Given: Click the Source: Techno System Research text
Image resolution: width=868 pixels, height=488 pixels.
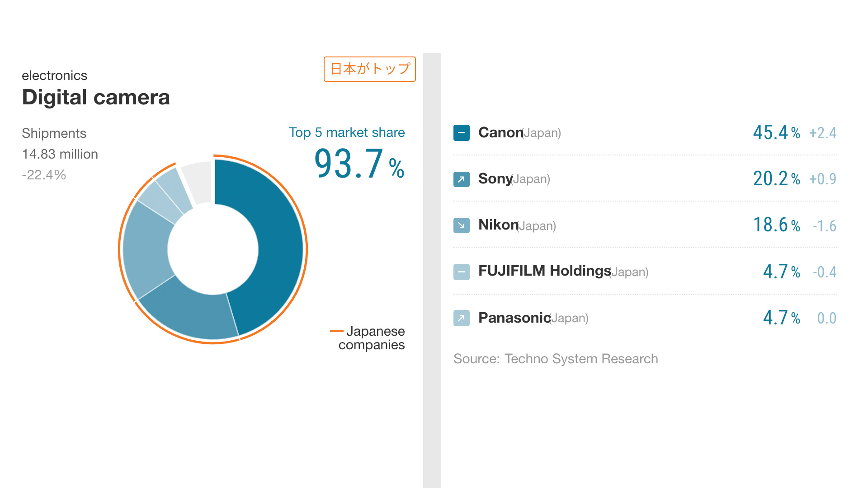Looking at the screenshot, I should tap(556, 359).
